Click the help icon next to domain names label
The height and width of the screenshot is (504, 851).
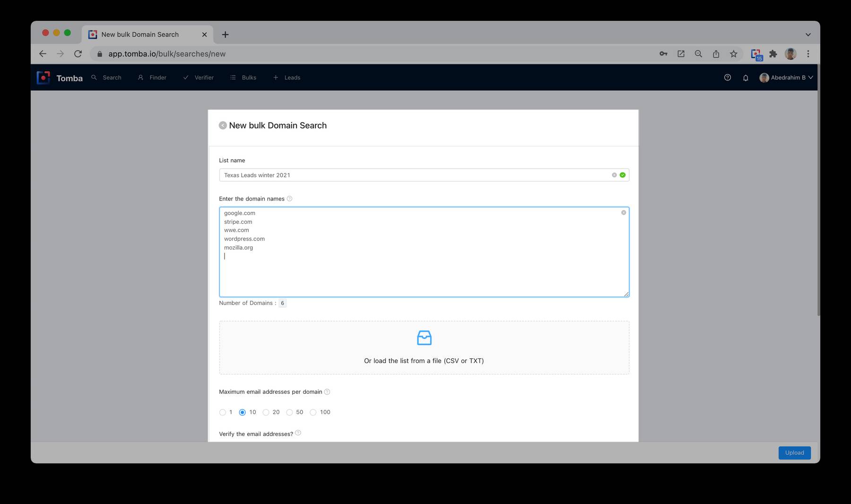(x=290, y=199)
